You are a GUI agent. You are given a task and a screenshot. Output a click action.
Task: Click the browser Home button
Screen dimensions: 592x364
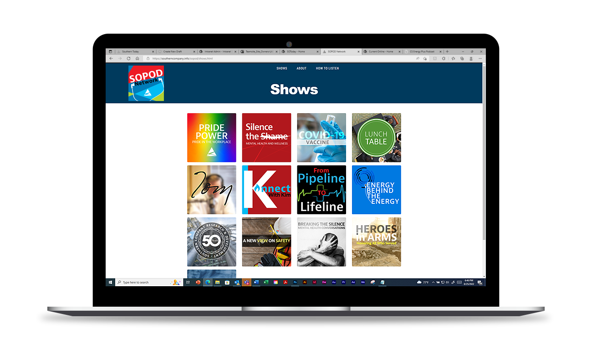[x=137, y=59]
